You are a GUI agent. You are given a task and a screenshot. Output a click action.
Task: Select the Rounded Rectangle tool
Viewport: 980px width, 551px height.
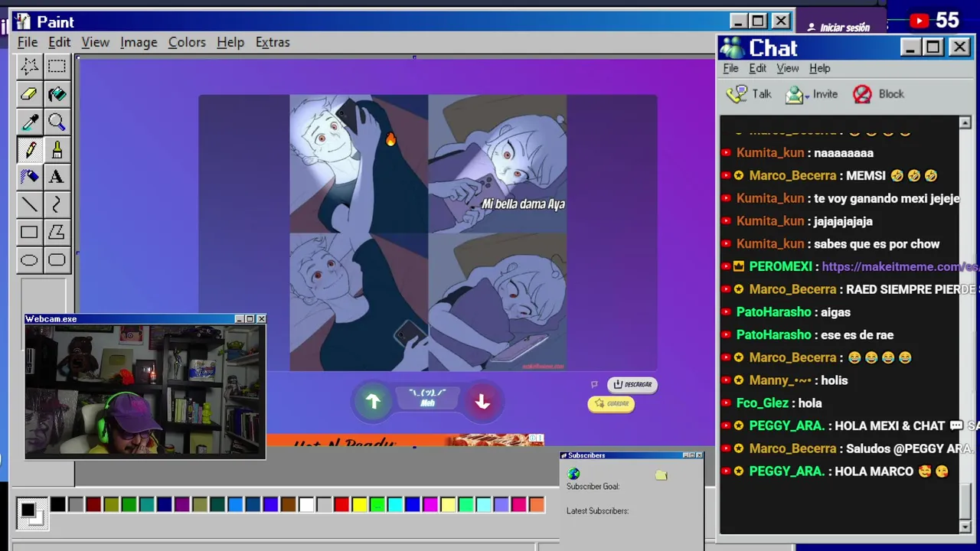57,259
